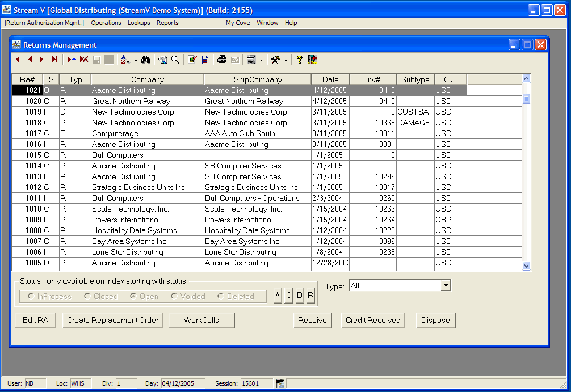Screen dimensions: 571x392
Task: Add new record icon with asterisk
Action: pyautogui.click(x=72, y=60)
